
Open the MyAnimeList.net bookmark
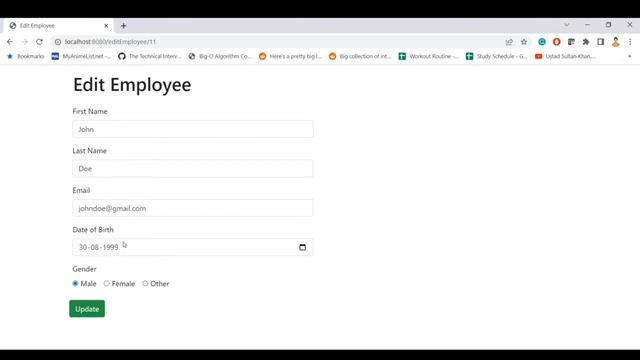(81, 56)
